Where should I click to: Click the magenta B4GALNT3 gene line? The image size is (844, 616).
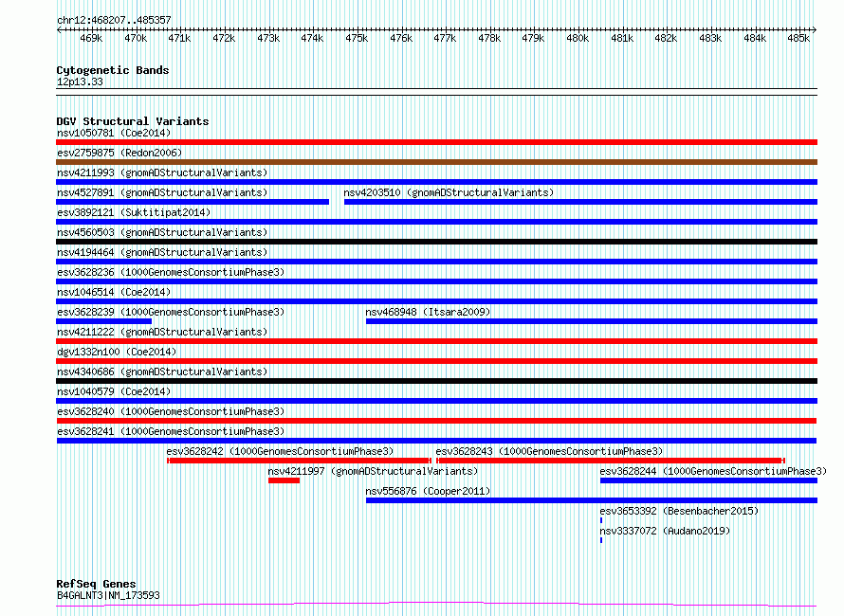pos(436,604)
